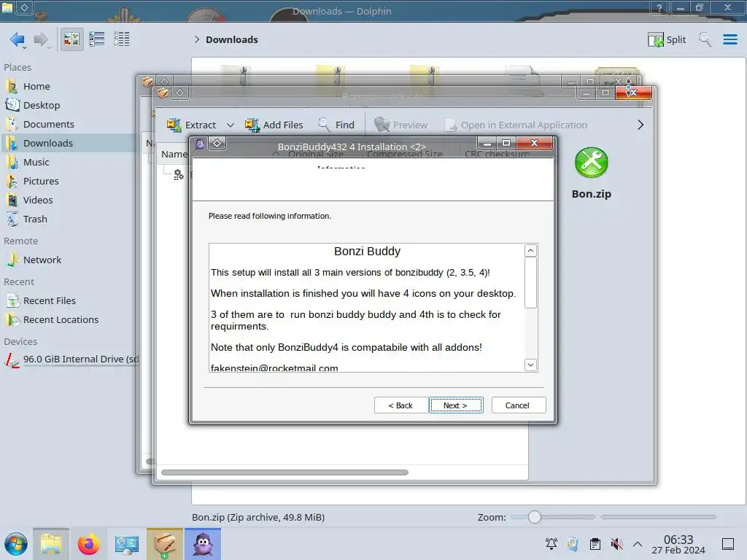Viewport: 747px width, 560px height.
Task: Open system settings taskbar icon
Action: (x=126, y=544)
